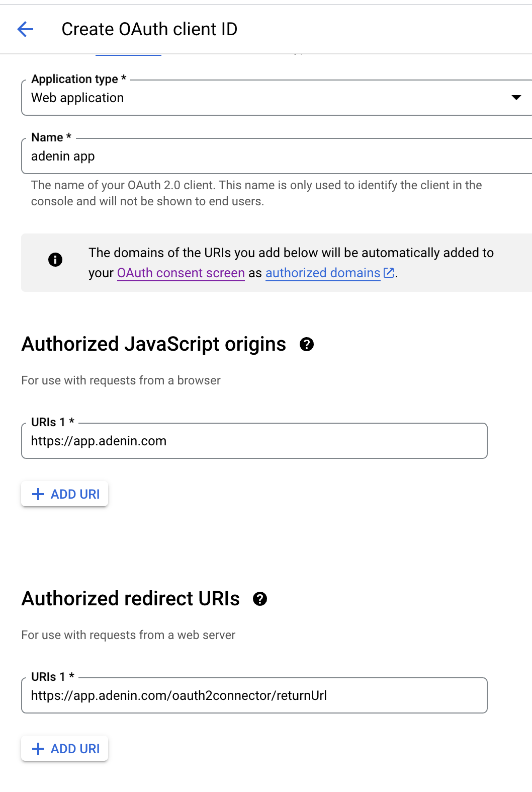Screen dimensions: 532x792
Task: Follow the authorized domains link
Action: coord(323,273)
